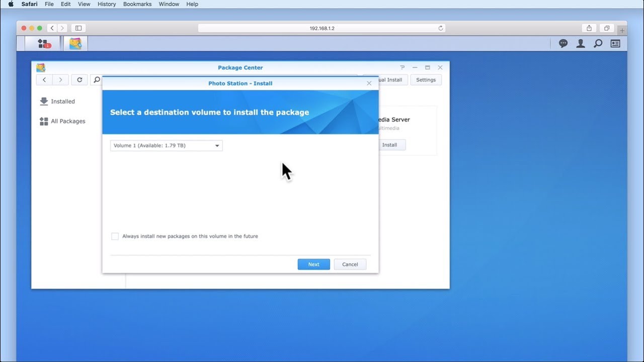Open the Bookmarks menu
The image size is (644, 362).
(137, 4)
